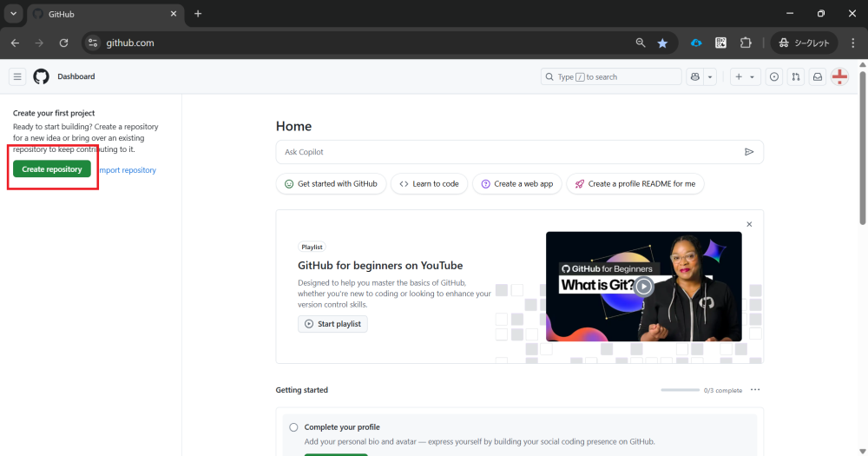This screenshot has height=456, width=868.
Task: Click the Start playlist button
Action: click(x=332, y=324)
